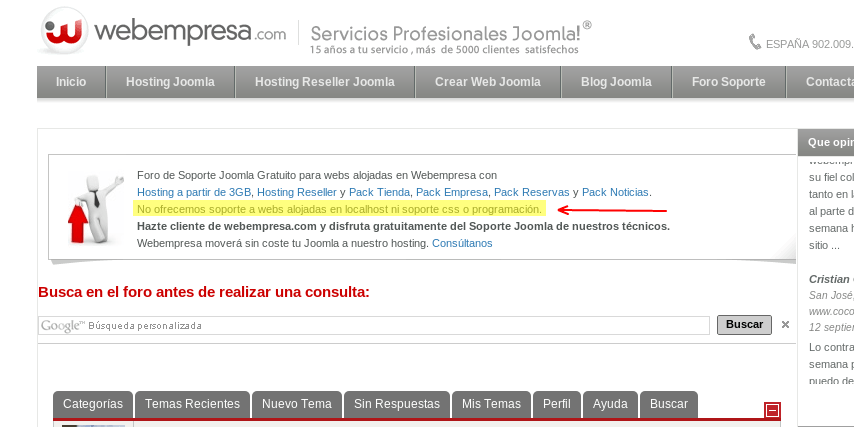Screen dimensions: 854x427
Task: Open Foro Soporte in navigation bar
Action: click(729, 82)
